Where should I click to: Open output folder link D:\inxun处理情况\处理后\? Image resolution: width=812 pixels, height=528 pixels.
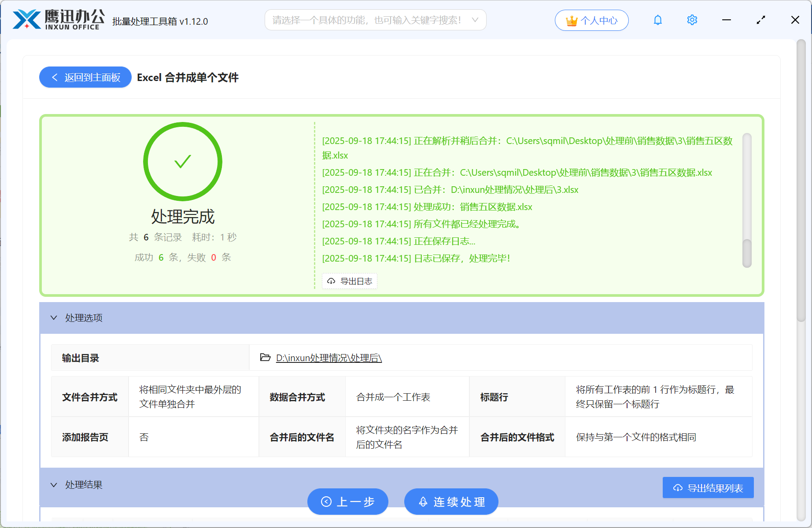(328, 358)
